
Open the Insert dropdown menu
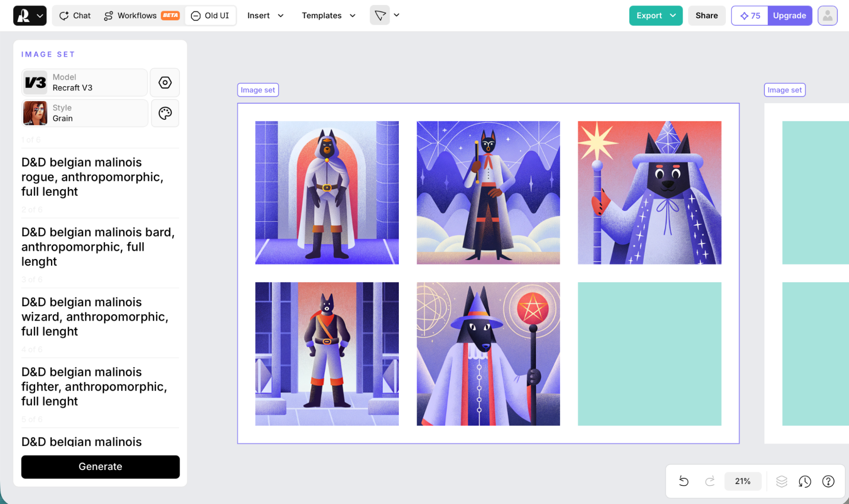[x=265, y=15]
